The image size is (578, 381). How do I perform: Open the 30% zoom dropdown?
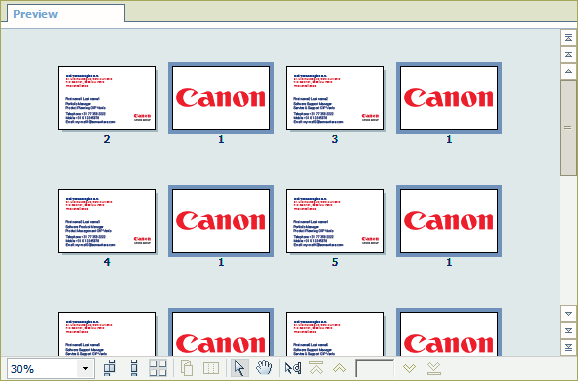point(86,368)
